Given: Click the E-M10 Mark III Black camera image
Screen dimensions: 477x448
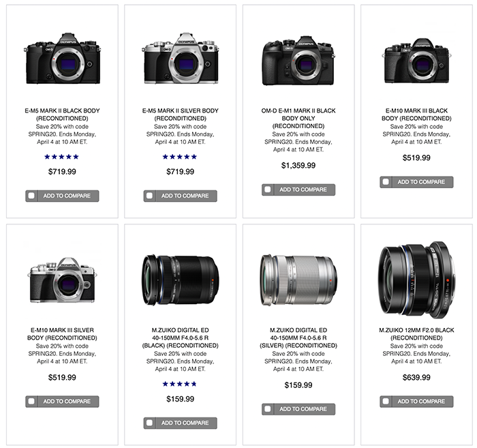Looking at the screenshot, I should 416,60.
